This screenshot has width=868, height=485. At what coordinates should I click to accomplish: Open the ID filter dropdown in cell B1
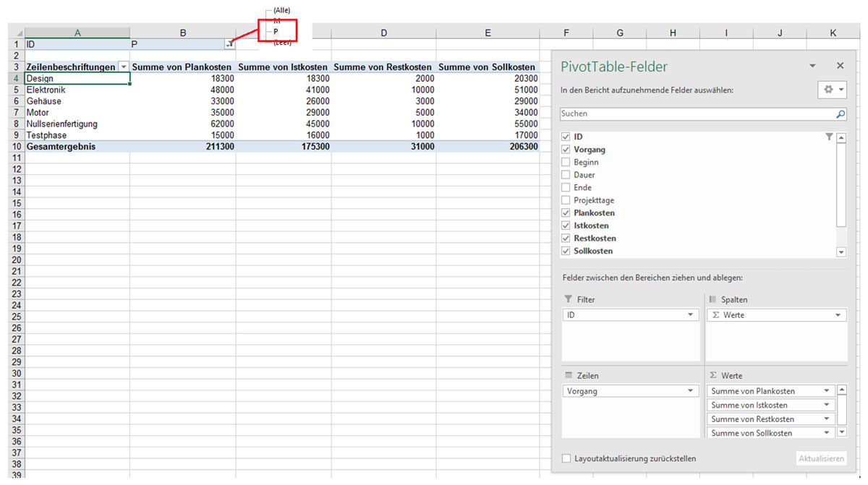tap(229, 44)
